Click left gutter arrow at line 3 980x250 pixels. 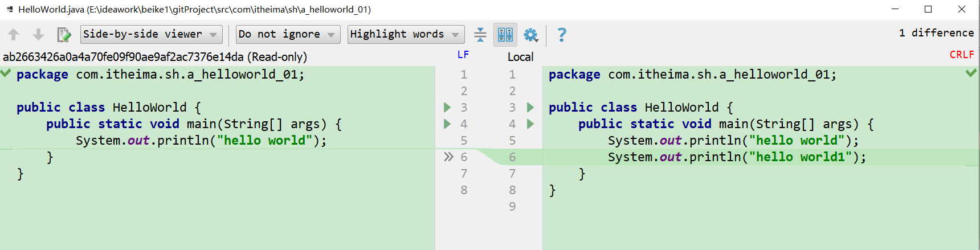(x=447, y=107)
